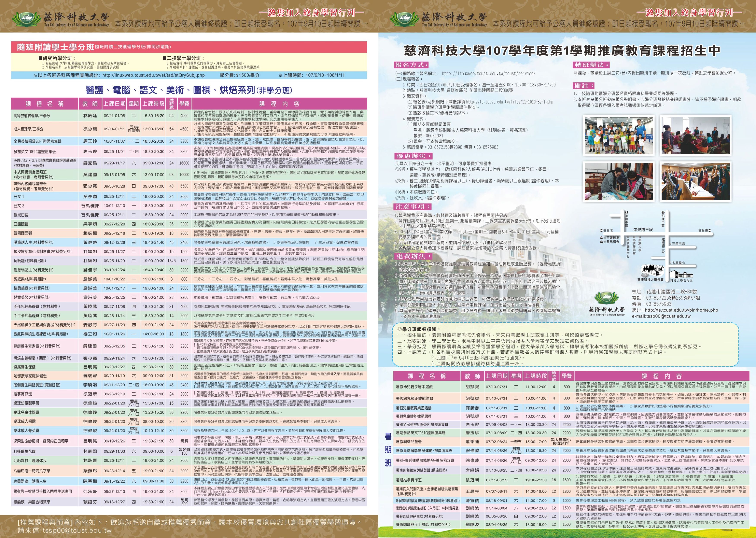Image resolution: width=756 pixels, height=538 pixels.
Task: Open the ts.tcust.edu.tw home.php website link
Action: [681, 310]
